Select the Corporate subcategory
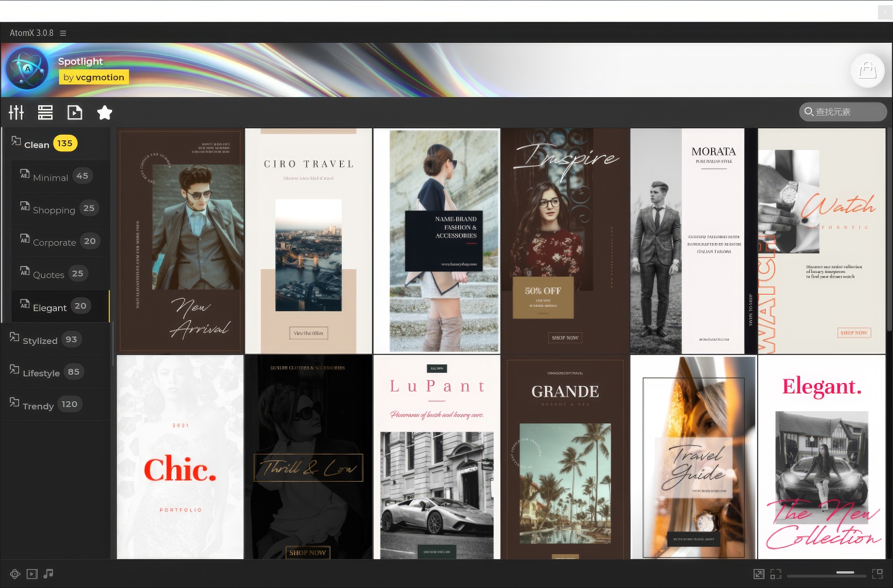Viewport: 893px width, 588px height. coord(60,242)
